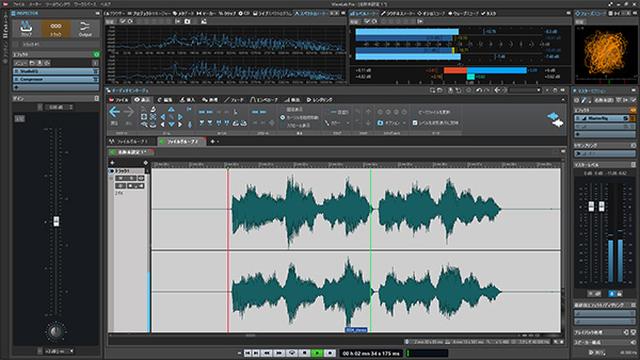
Task: Click the blue right triangle navigation icon
Action: (180, 117)
